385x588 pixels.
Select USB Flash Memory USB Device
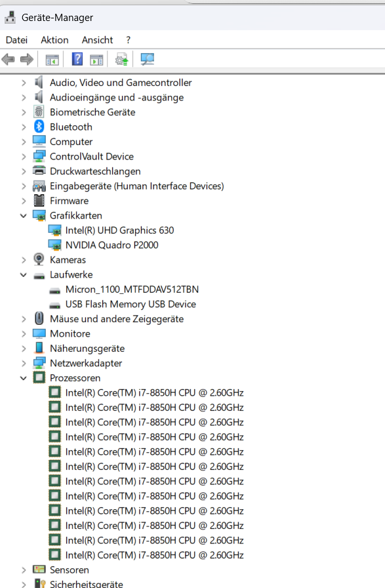(x=131, y=304)
